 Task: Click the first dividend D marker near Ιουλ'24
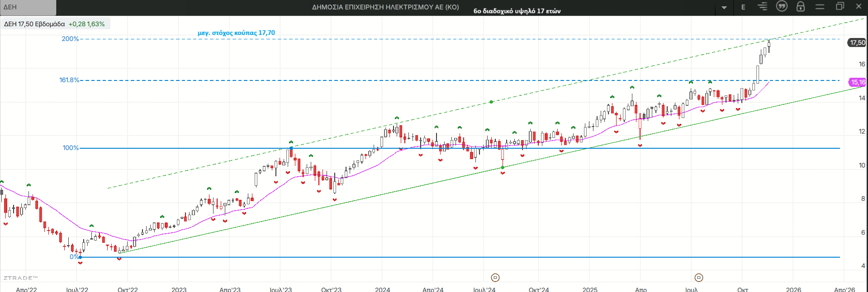(495, 278)
